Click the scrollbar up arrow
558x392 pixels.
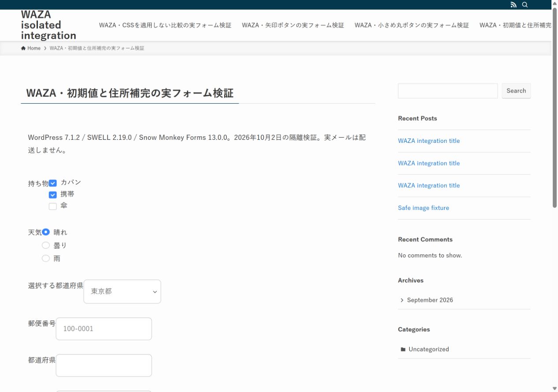click(554, 3)
